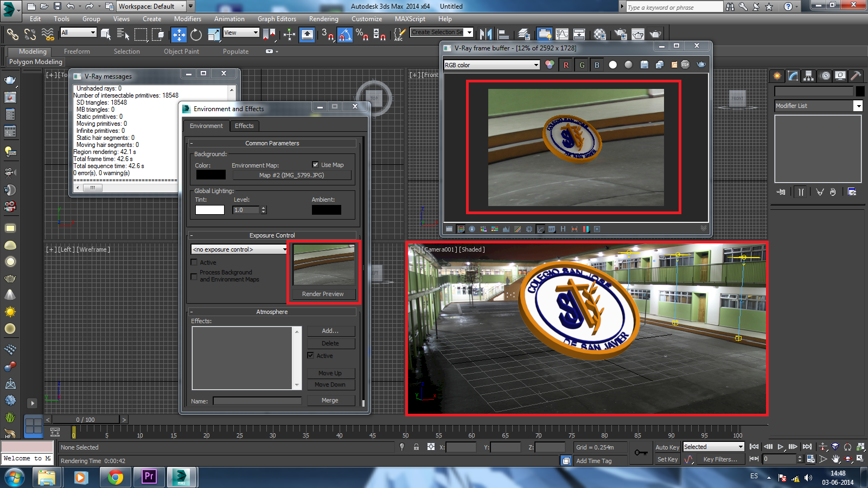Screen dimensions: 868x488
Task: Uncheck Use Map checkbox
Action: click(x=315, y=165)
